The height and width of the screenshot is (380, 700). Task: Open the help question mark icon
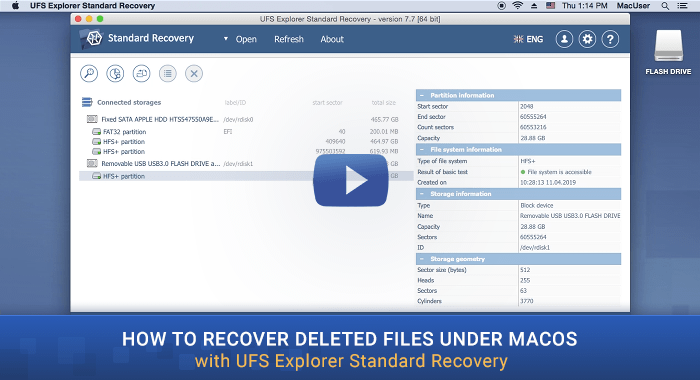point(610,39)
